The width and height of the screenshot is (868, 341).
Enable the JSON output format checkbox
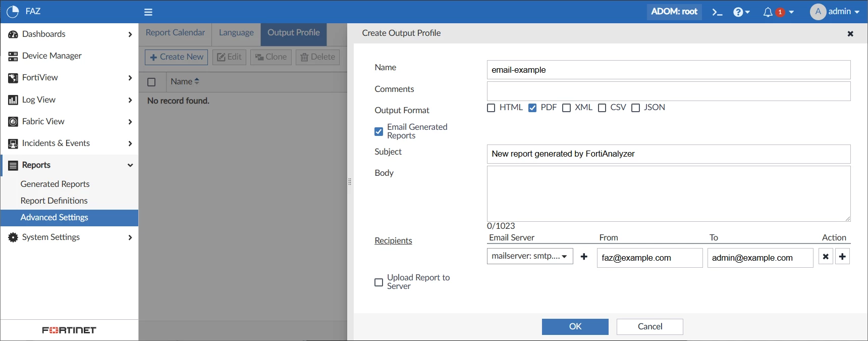[x=636, y=108]
